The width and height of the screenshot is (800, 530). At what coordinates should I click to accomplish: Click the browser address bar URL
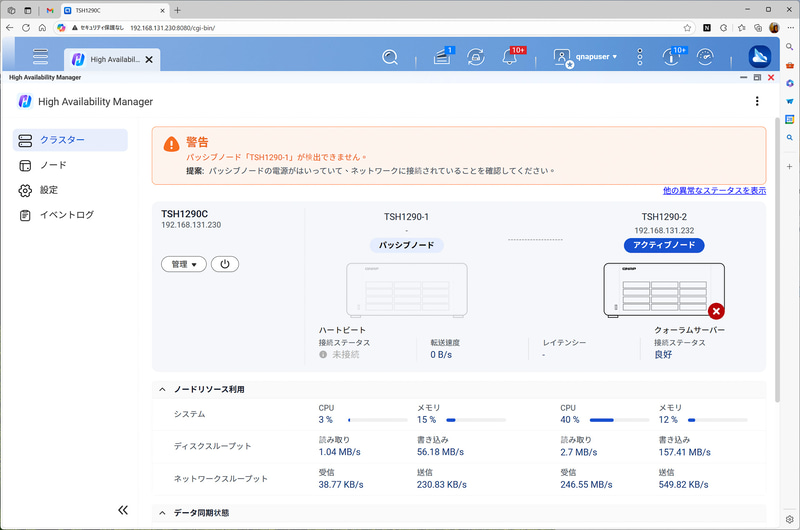pyautogui.click(x=172, y=28)
